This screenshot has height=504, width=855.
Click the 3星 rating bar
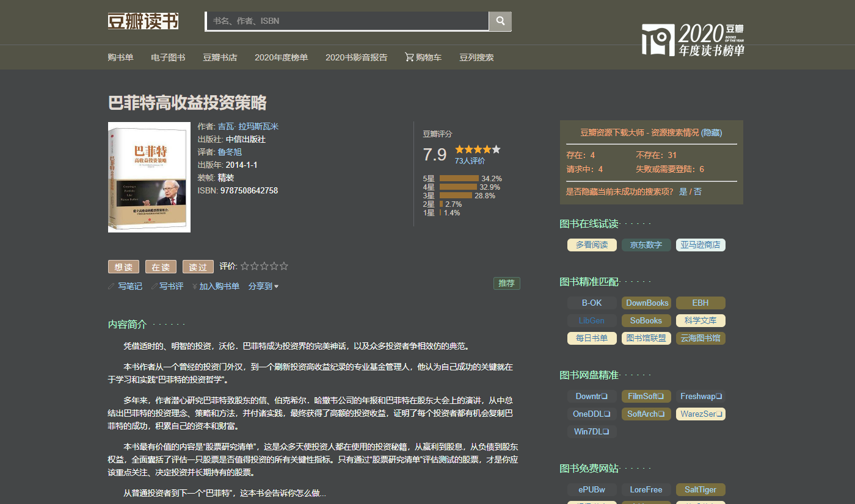[456, 196]
